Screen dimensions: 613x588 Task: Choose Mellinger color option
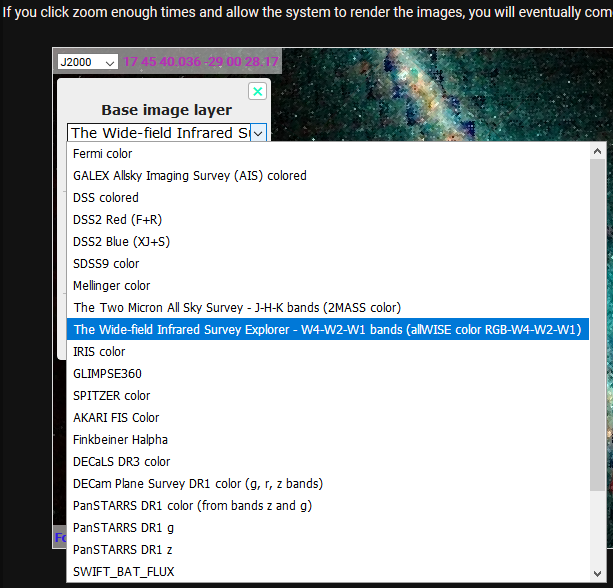[110, 286]
